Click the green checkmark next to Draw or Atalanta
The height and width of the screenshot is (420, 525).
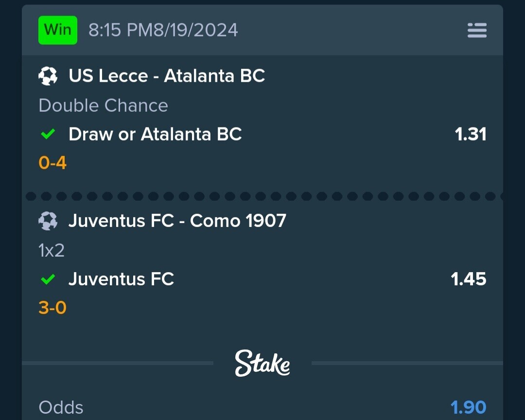48,134
